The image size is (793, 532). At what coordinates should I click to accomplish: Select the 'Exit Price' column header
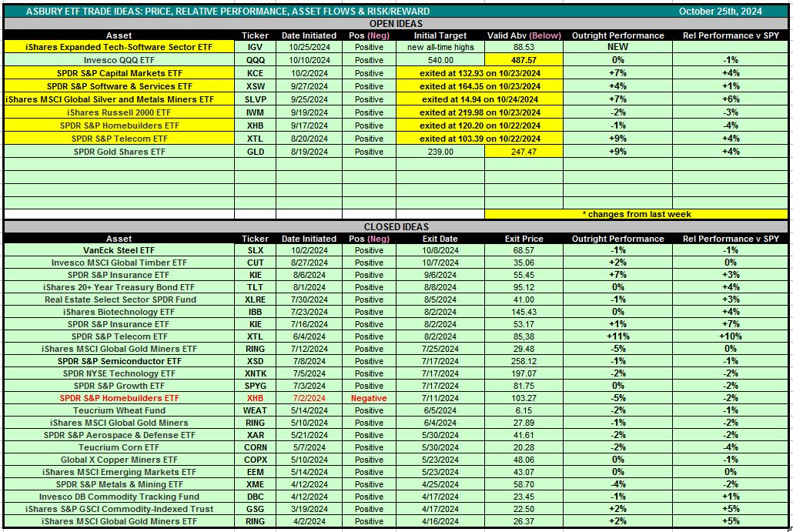click(x=523, y=239)
